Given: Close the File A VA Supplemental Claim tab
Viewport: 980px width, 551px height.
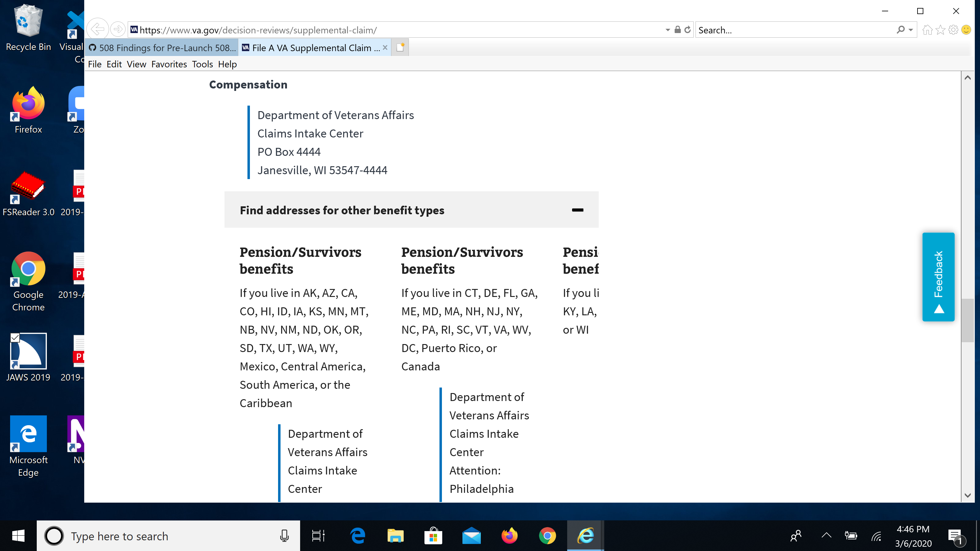Looking at the screenshot, I should tap(385, 47).
